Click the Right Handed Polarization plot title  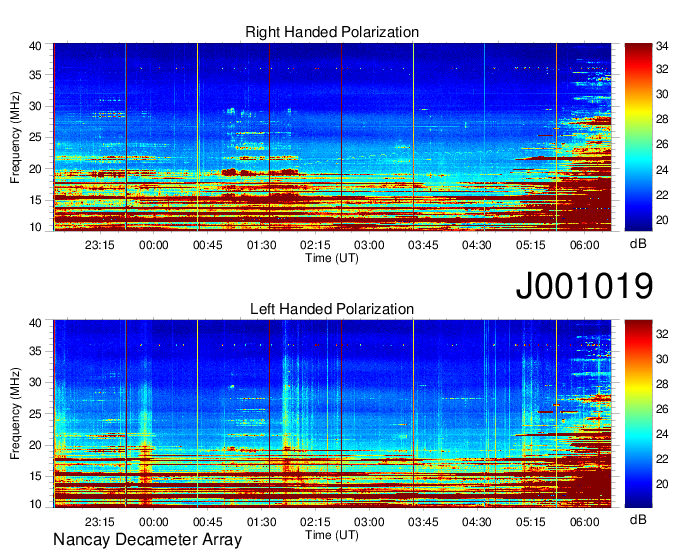pyautogui.click(x=332, y=32)
